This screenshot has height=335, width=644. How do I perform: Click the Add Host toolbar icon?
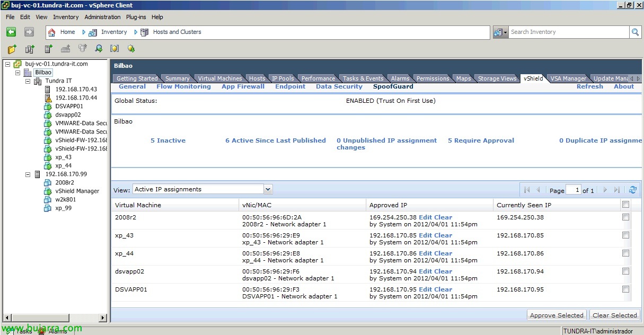pos(48,49)
